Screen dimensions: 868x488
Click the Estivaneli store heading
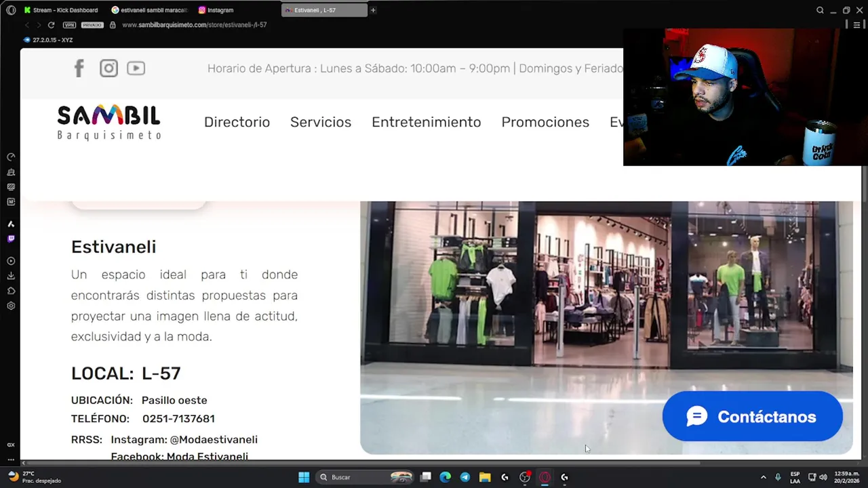point(113,247)
